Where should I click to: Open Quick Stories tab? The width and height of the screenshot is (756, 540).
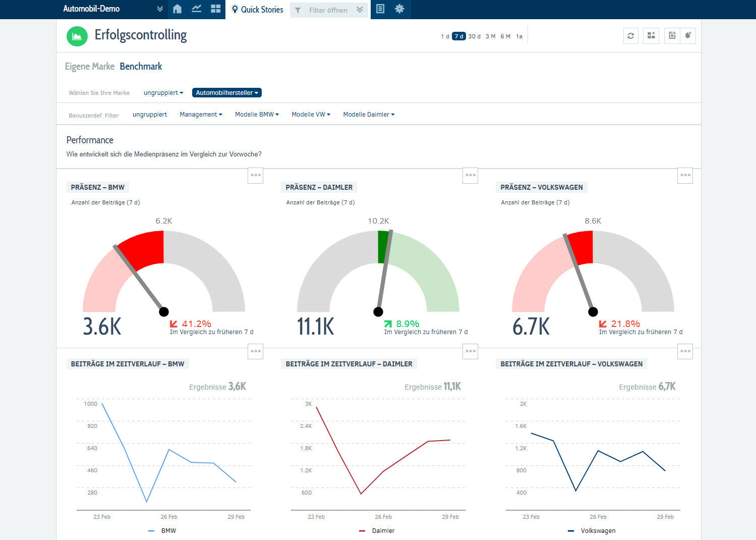pyautogui.click(x=257, y=10)
